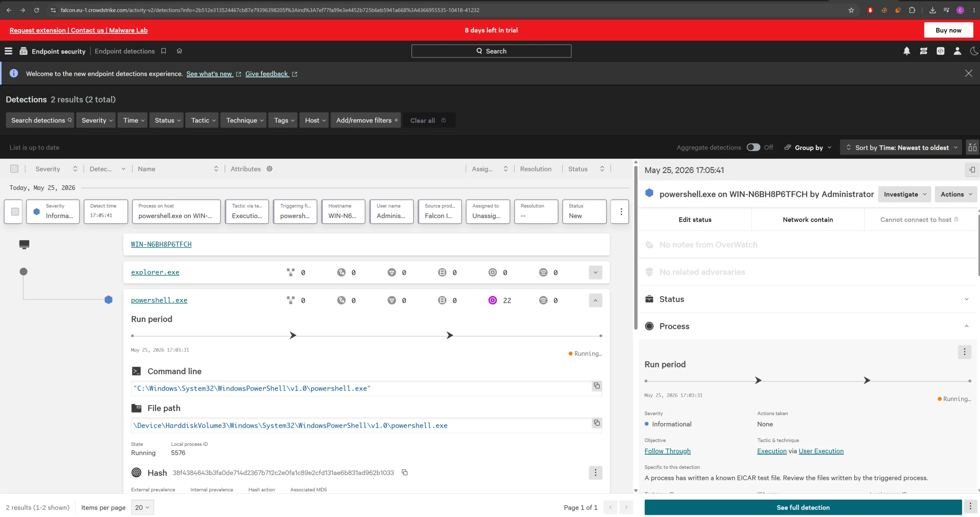The height and width of the screenshot is (517, 980).
Task: Copy the HarddiskVolume3 file path
Action: [x=596, y=422]
